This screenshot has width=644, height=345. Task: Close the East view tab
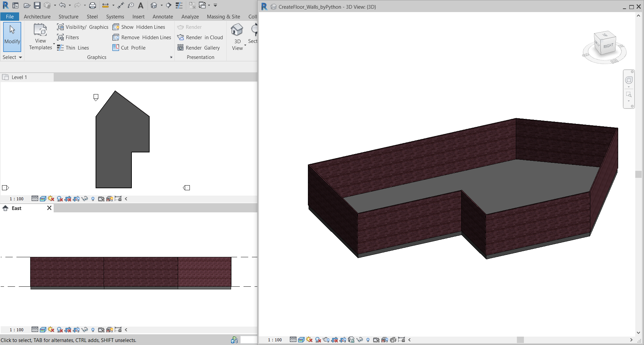point(49,208)
